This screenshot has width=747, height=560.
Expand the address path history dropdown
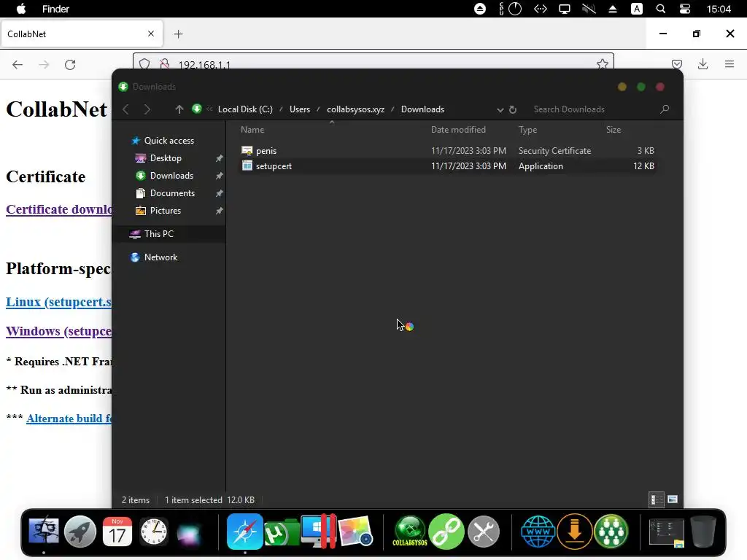(x=500, y=109)
